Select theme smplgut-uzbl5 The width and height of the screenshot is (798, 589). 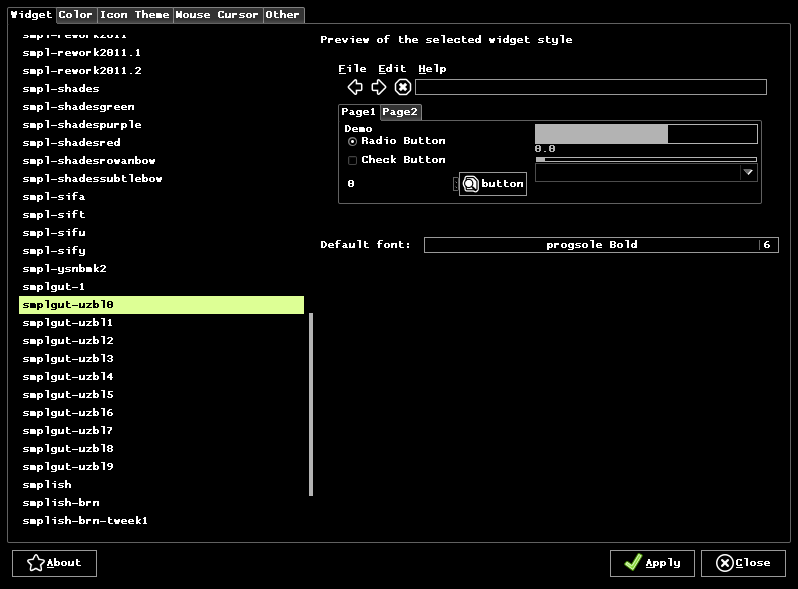161,395
